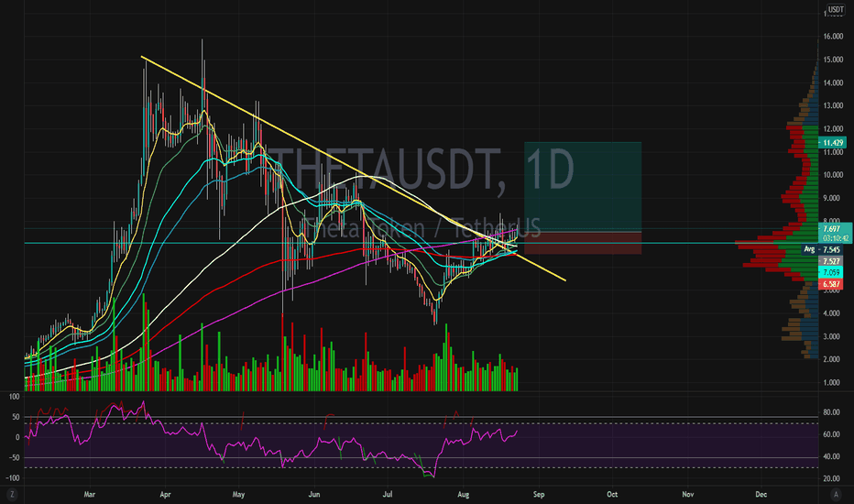
Task: Click the 11.429 target price label
Action: pyautogui.click(x=832, y=143)
